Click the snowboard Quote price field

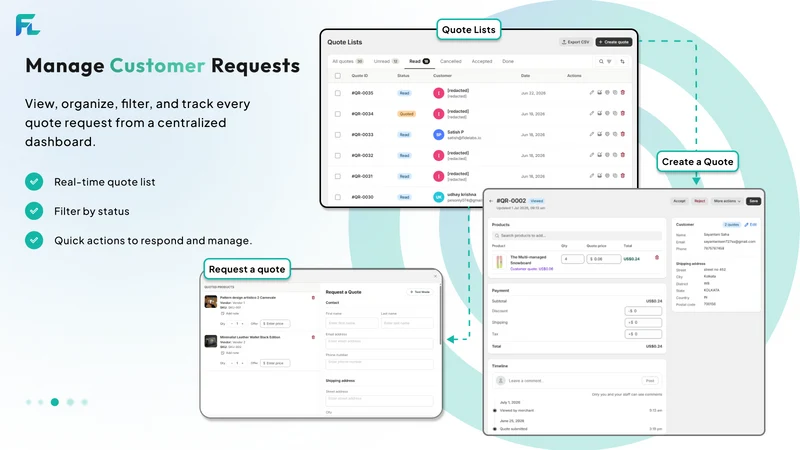coord(604,259)
